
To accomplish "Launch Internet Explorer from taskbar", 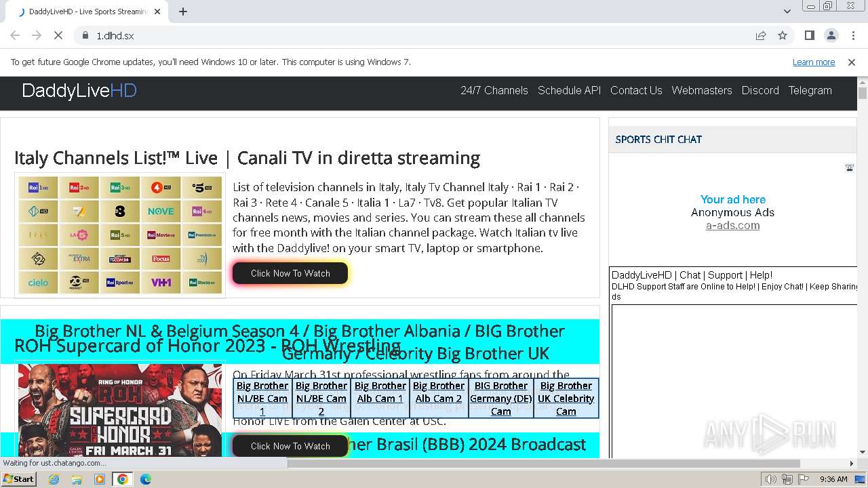I will [54, 479].
